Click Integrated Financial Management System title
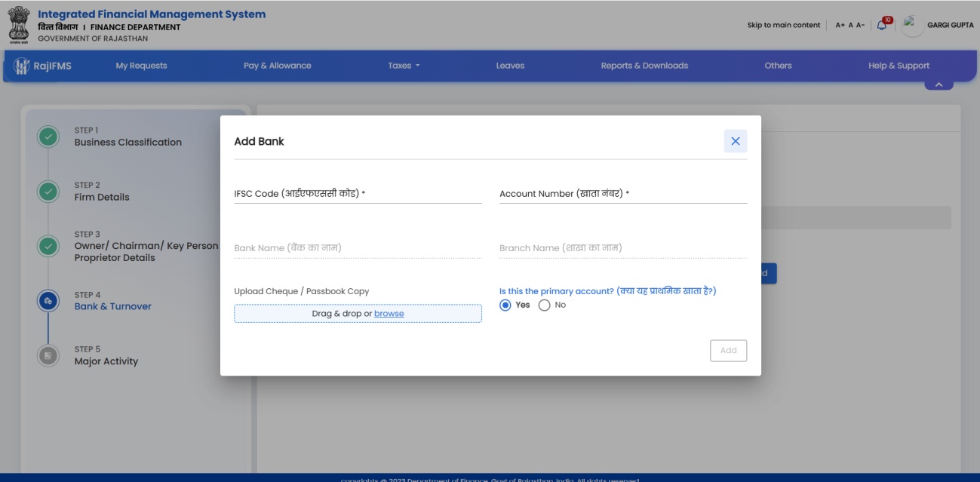 [152, 14]
